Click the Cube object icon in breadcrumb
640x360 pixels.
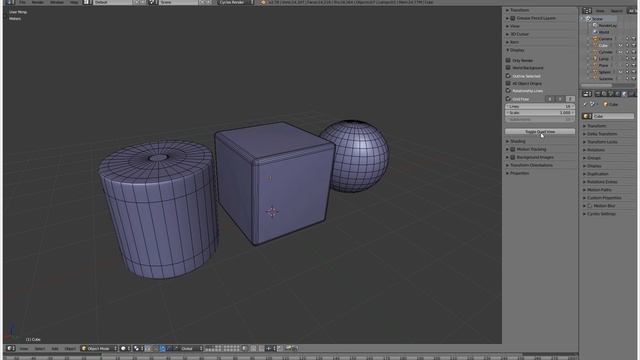tap(605, 104)
